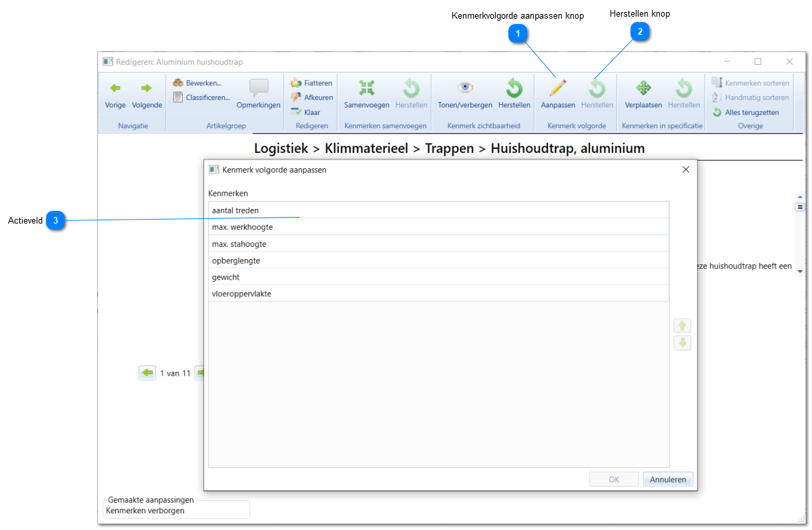The image size is (812, 530).
Task: Click scrollbar up arrow in main window
Action: click(x=800, y=197)
